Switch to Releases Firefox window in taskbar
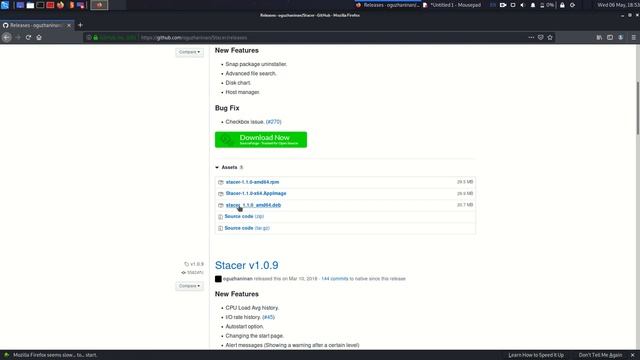 (388, 5)
